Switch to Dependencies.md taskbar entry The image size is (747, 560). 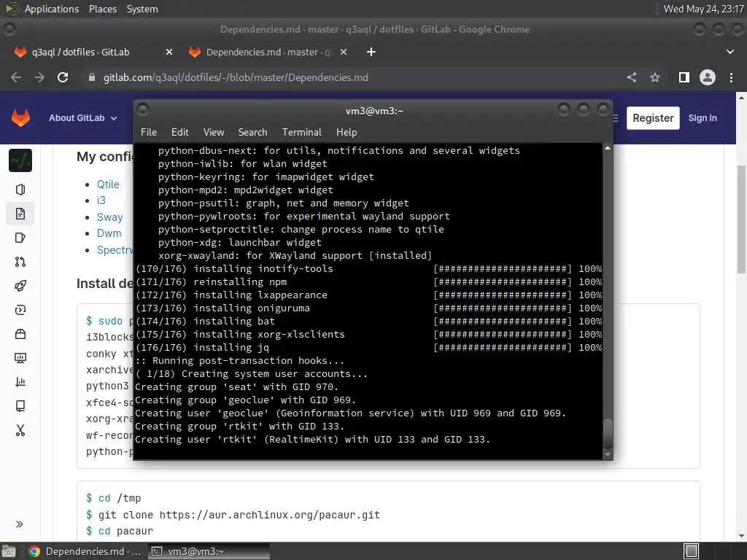[x=85, y=551]
